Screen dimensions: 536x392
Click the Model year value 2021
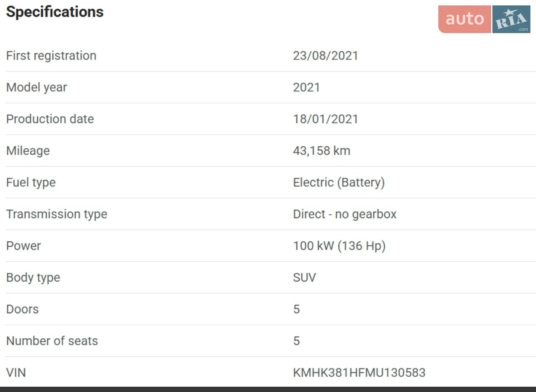(x=306, y=87)
